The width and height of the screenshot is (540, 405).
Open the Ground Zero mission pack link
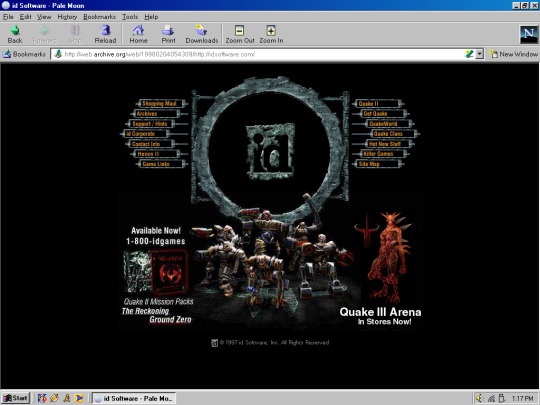(x=170, y=320)
